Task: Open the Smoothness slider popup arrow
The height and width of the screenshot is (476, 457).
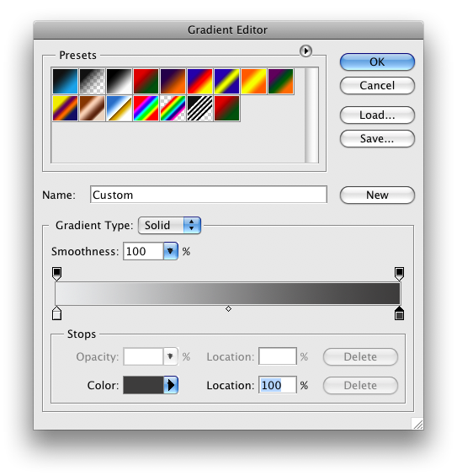Action: click(x=170, y=251)
